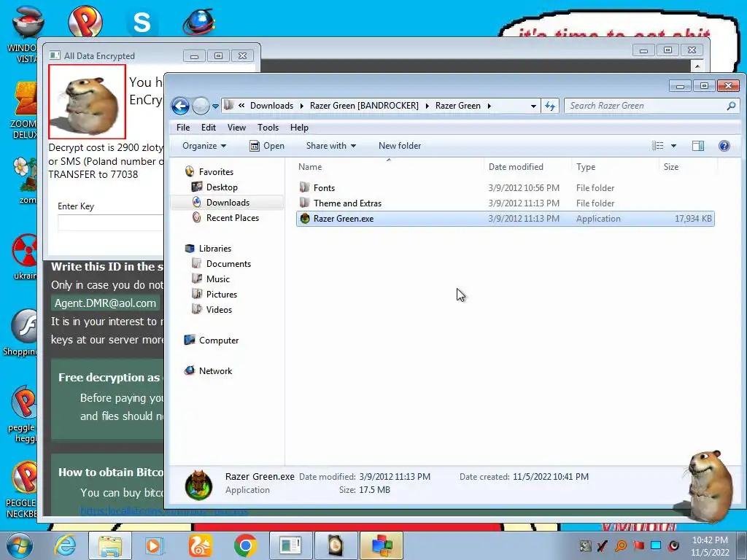Click Computer in the navigation pane
This screenshot has width=747, height=560.
click(212, 340)
